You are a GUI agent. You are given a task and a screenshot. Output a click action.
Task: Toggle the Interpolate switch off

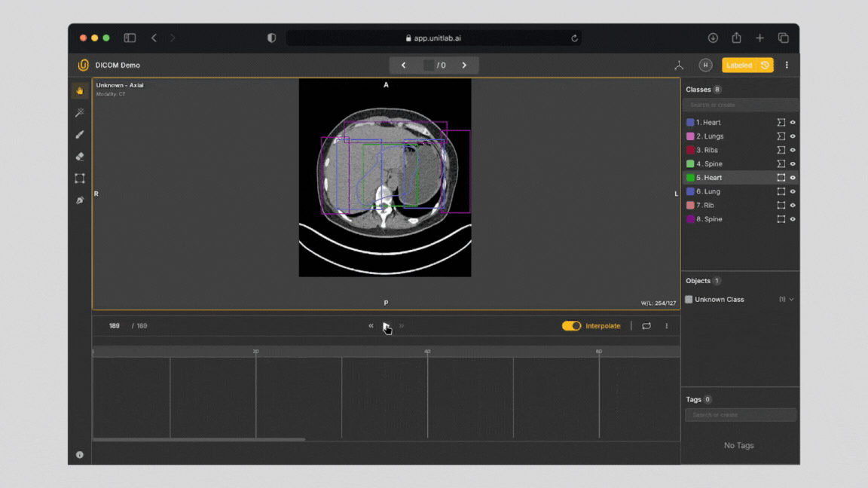[571, 325]
